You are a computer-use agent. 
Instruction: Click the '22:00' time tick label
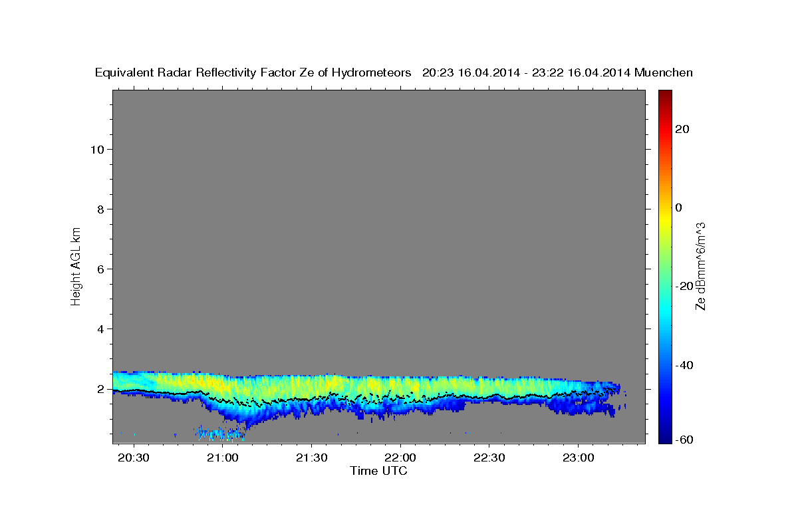tap(400, 458)
